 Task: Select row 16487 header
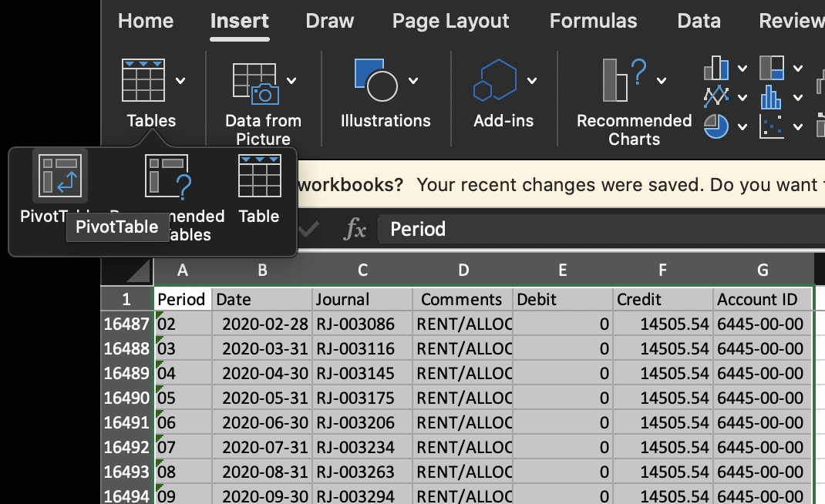pyautogui.click(x=126, y=324)
